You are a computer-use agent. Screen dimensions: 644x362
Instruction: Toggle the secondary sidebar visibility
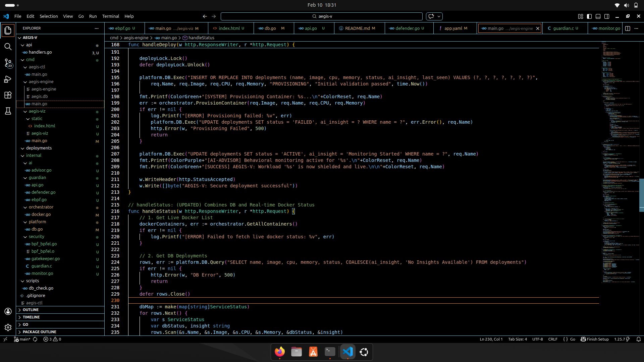[607, 16]
